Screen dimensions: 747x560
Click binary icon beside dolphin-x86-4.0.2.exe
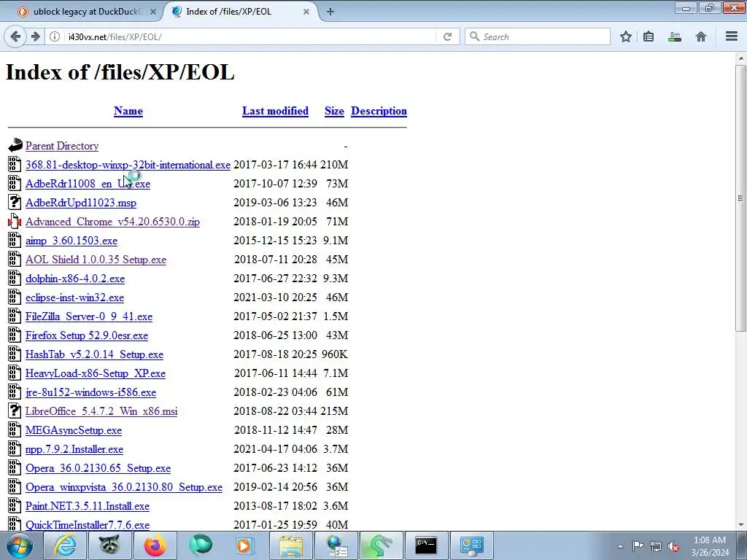tap(15, 278)
